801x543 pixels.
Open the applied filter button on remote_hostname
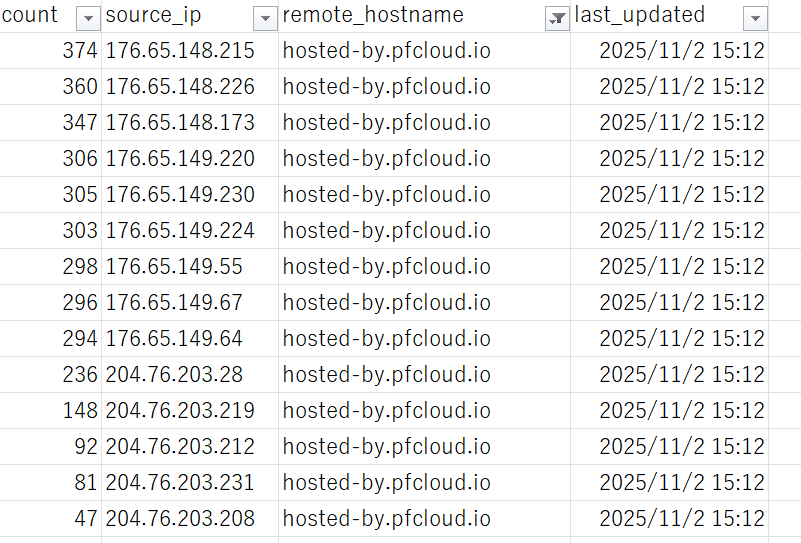[x=557, y=18]
